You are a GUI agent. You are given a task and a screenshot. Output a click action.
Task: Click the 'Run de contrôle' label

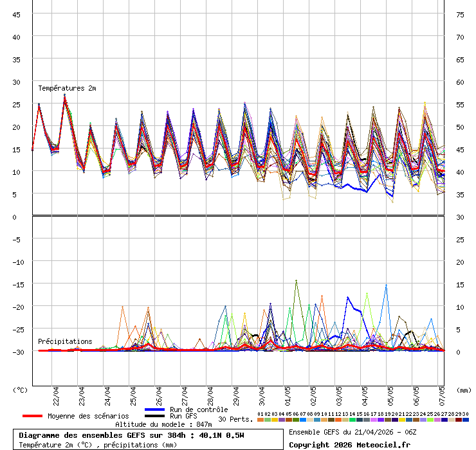(199, 410)
